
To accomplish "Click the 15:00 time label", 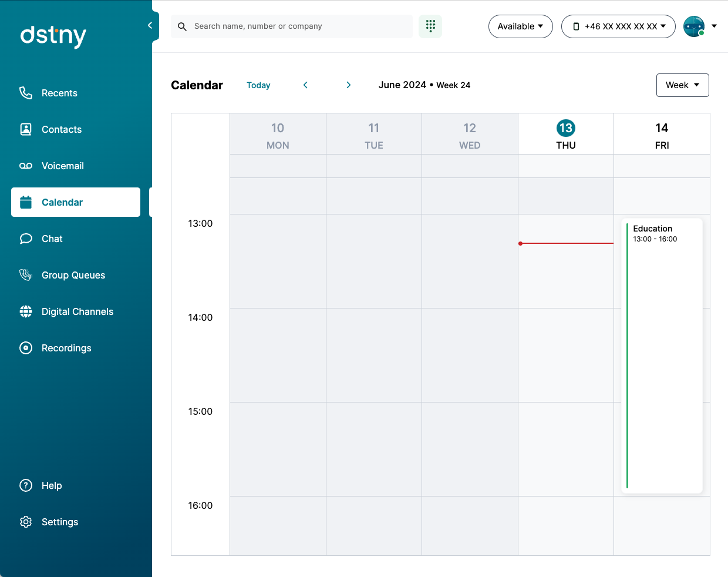I will click(200, 411).
